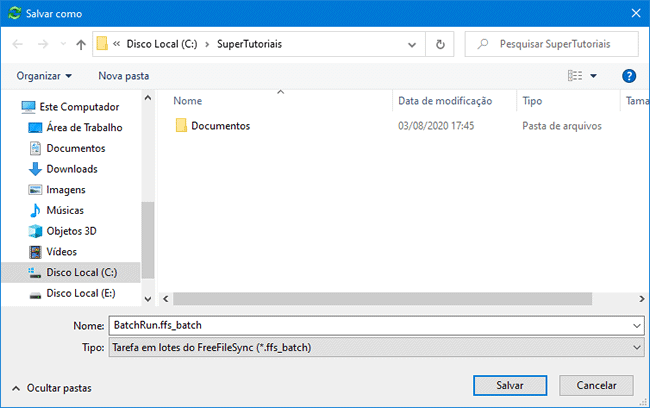Open the Organizar menu
This screenshot has height=408, width=650.
tap(44, 76)
